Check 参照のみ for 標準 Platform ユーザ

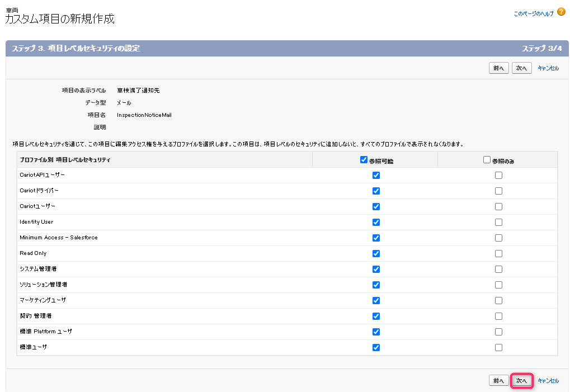click(498, 332)
